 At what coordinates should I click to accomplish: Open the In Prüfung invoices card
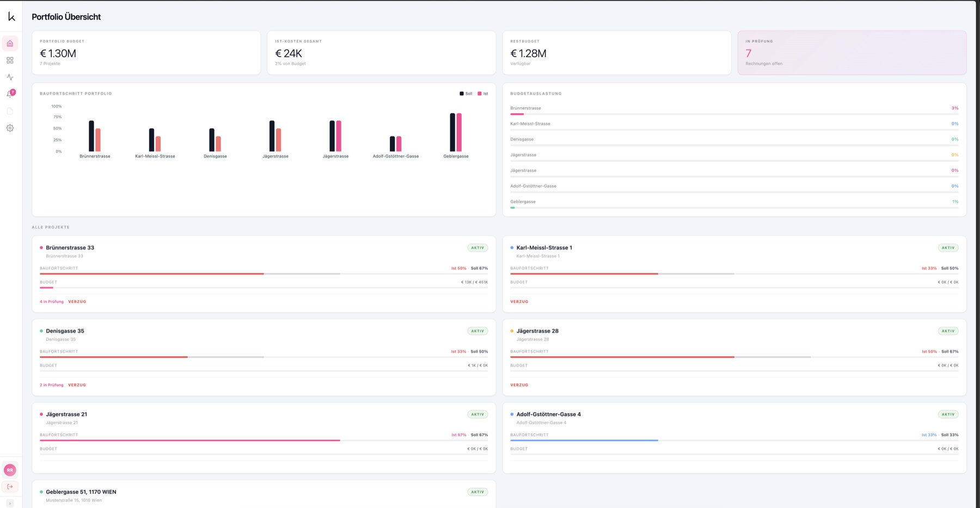[x=852, y=53]
